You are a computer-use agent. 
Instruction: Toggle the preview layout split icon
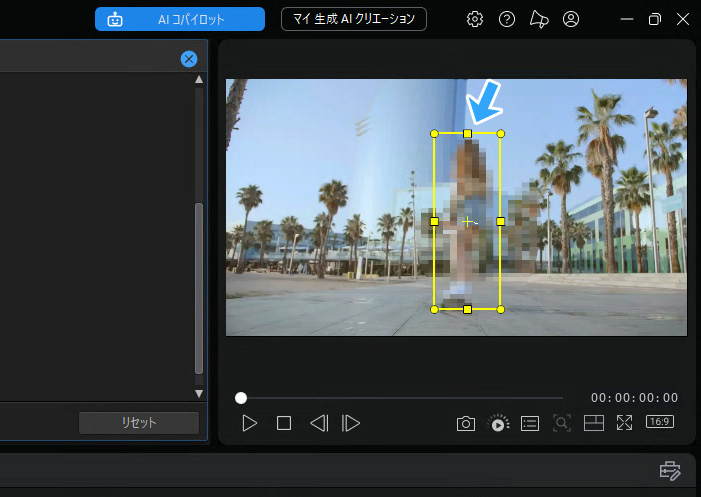(x=594, y=423)
